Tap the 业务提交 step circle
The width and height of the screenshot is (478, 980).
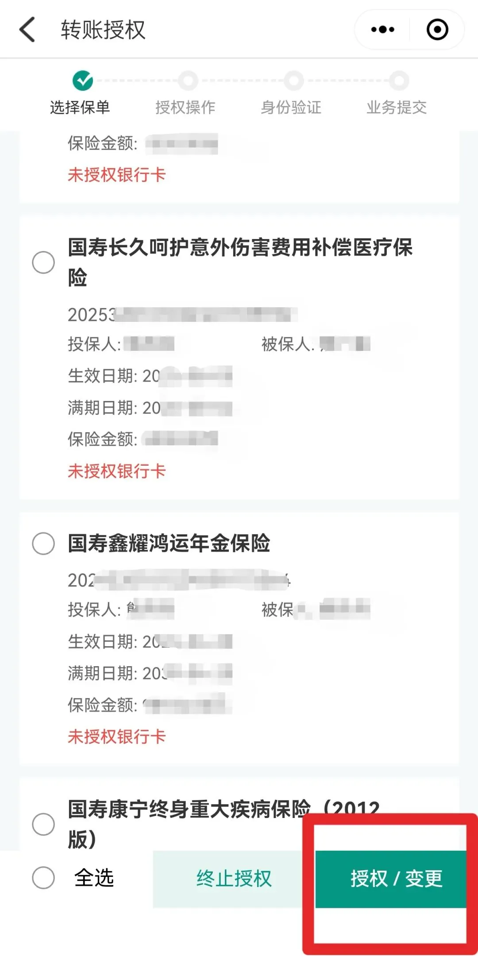(x=399, y=81)
